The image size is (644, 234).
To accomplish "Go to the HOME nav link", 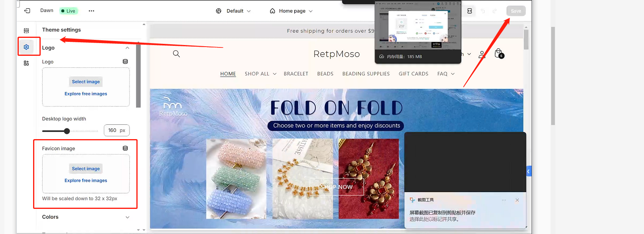I will tap(228, 74).
